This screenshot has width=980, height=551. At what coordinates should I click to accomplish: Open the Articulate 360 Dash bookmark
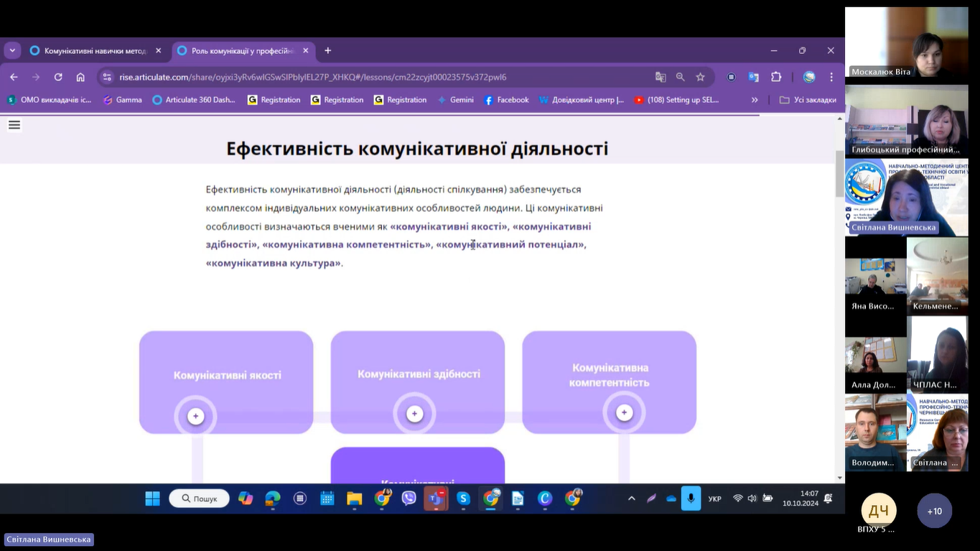coord(194,100)
